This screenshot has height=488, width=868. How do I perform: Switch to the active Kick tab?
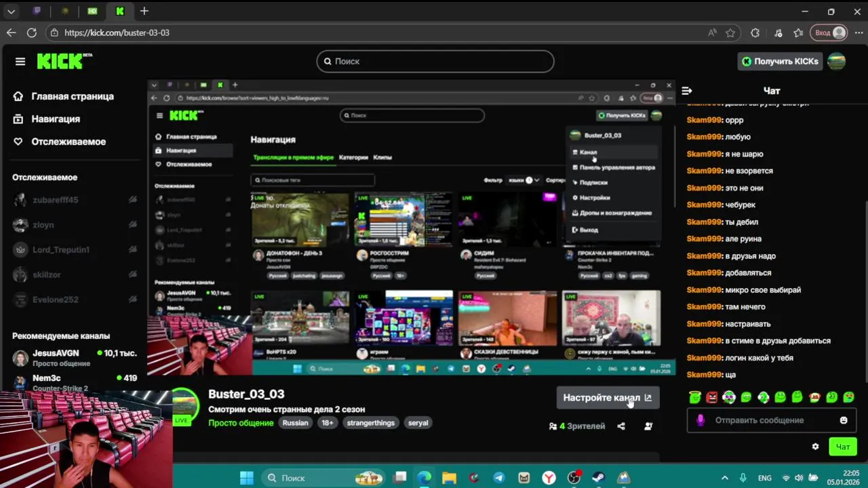point(120,12)
